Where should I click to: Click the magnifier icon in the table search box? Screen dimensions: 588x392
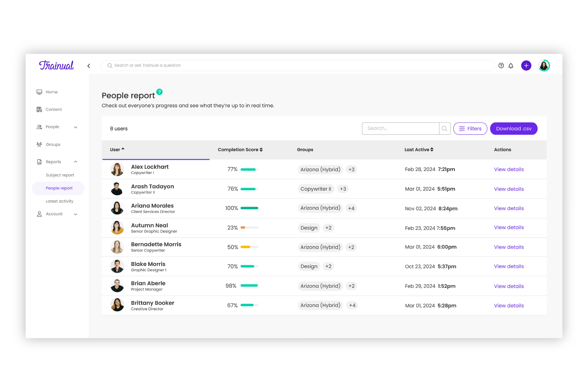click(445, 128)
